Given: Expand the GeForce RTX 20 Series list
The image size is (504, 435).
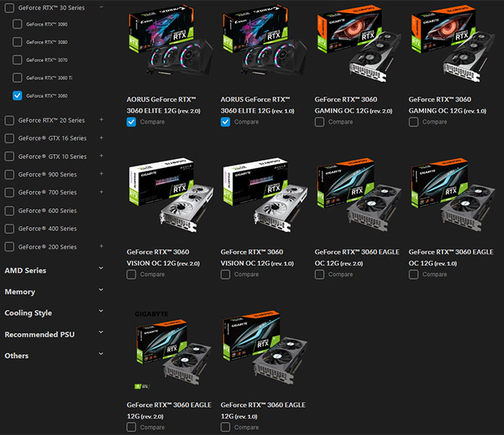Looking at the screenshot, I should coord(102,120).
